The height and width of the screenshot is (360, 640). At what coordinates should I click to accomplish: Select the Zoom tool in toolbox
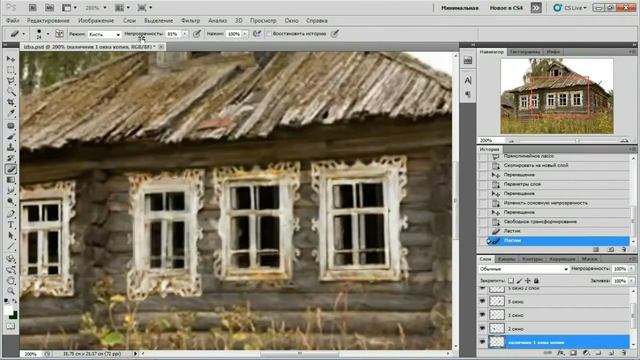(11, 291)
